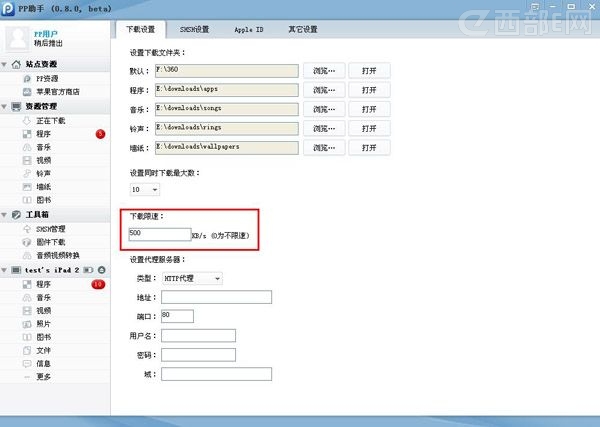The height and width of the screenshot is (427, 600).
Task: Switch to the 下载设置 tab
Action: click(140, 29)
